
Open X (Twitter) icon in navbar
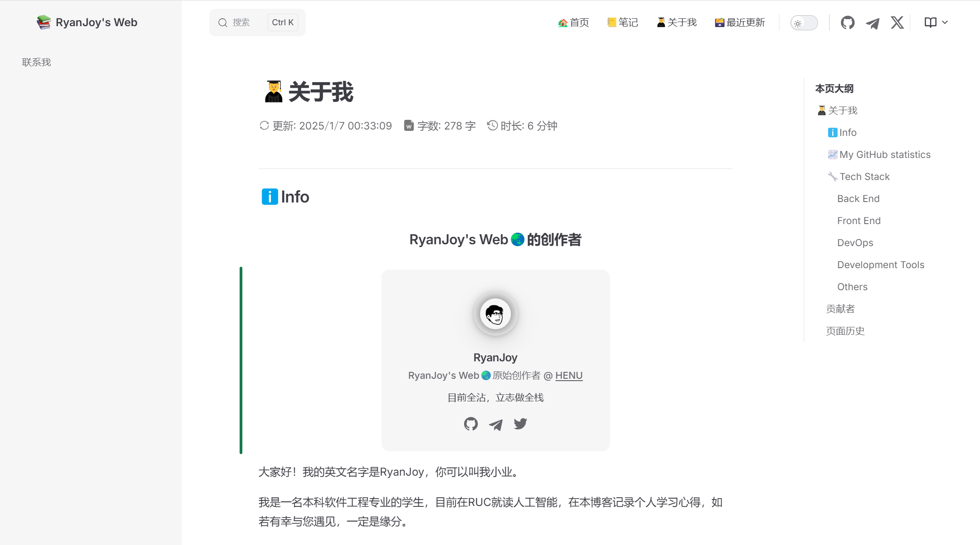coord(897,22)
